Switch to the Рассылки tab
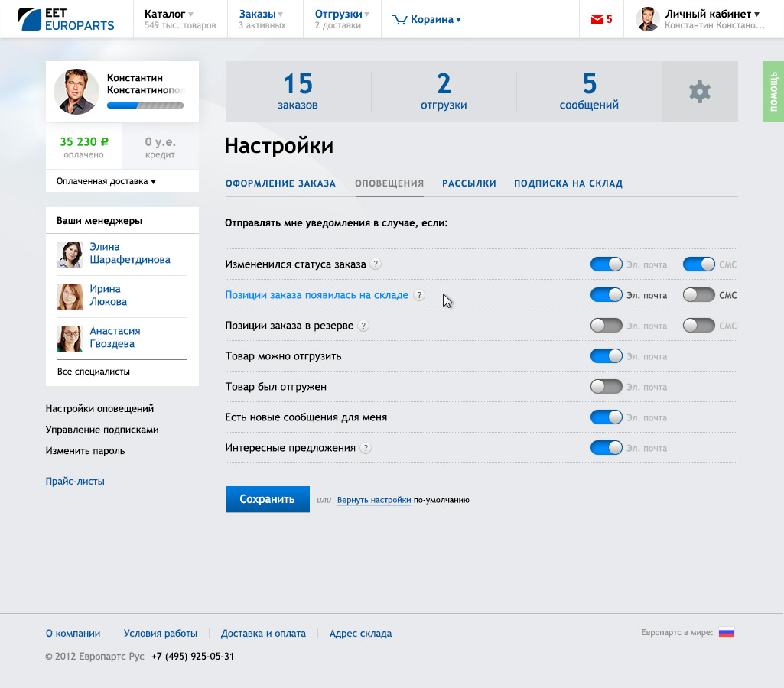The height and width of the screenshot is (688, 784). click(x=469, y=183)
